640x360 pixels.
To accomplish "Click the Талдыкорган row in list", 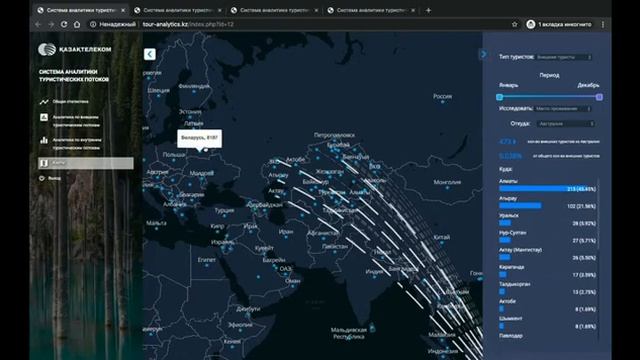I will [547, 288].
